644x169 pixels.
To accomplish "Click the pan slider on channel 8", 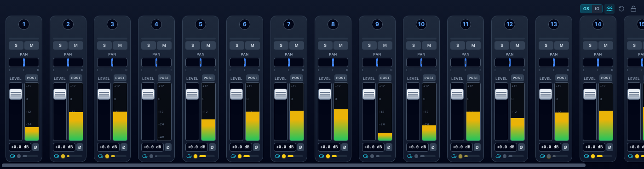I will [333, 62].
